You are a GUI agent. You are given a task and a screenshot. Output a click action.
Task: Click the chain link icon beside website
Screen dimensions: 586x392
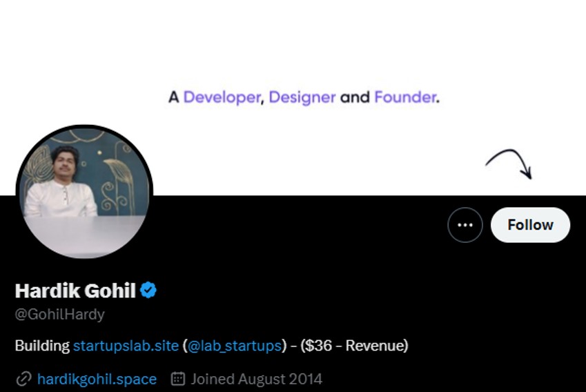pyautogui.click(x=24, y=379)
